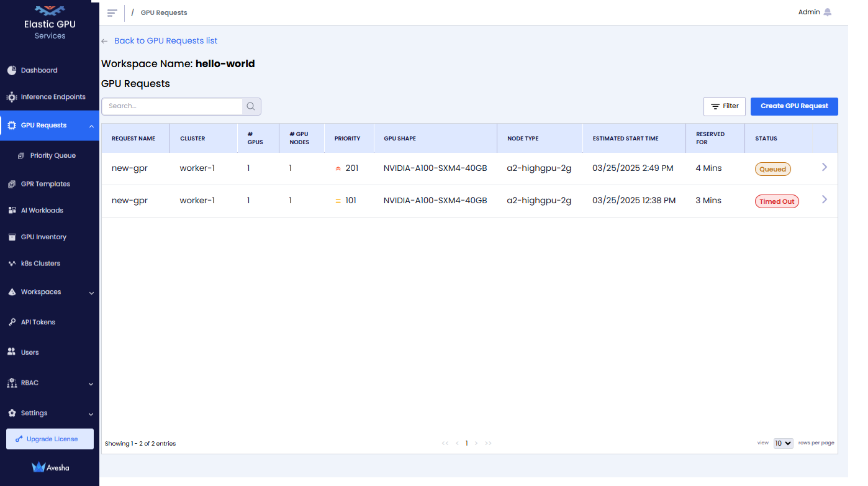Click the Upgrade License button
The height and width of the screenshot is (486, 868).
(x=50, y=439)
